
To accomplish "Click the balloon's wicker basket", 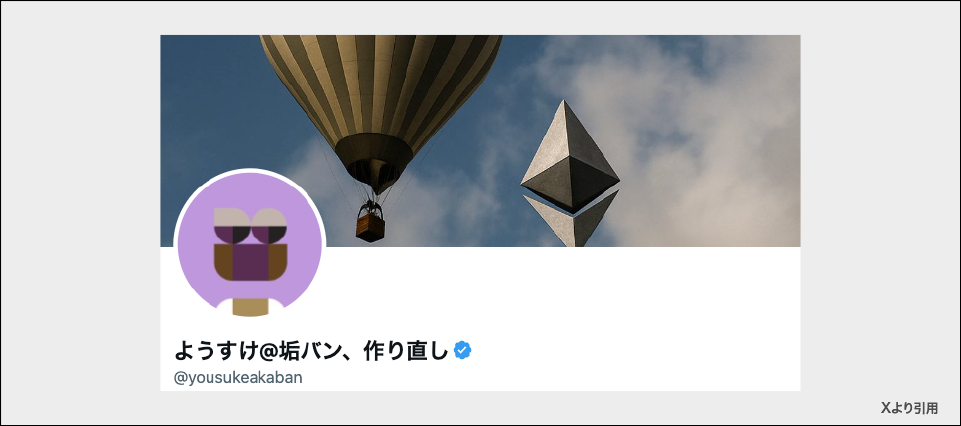I will click(x=370, y=226).
